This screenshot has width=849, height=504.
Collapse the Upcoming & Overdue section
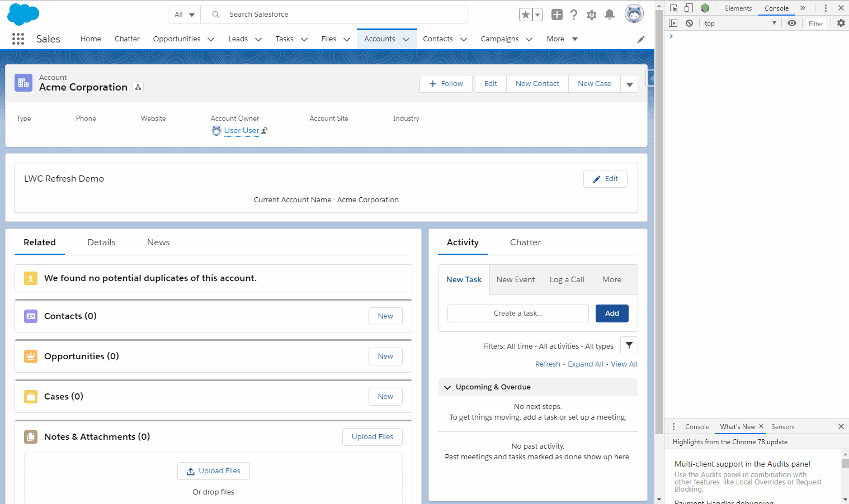(447, 387)
